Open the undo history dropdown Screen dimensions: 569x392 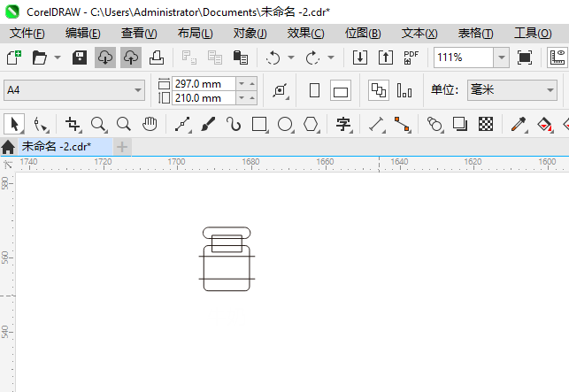pos(291,58)
